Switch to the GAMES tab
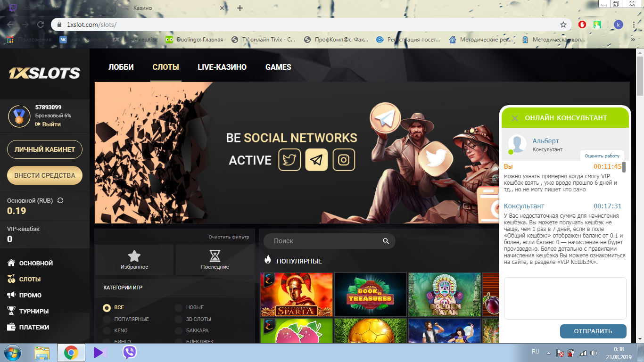Image resolution: width=644 pixels, height=362 pixels. (x=278, y=67)
